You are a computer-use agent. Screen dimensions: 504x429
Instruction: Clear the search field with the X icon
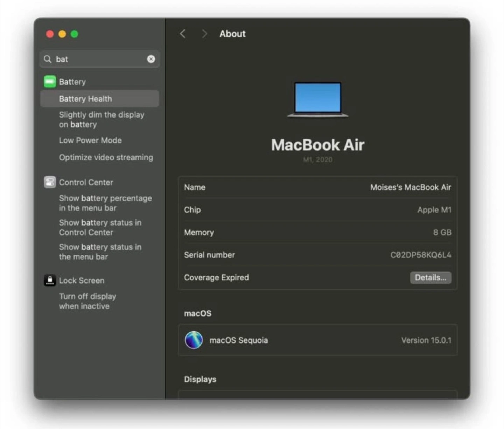pos(151,59)
